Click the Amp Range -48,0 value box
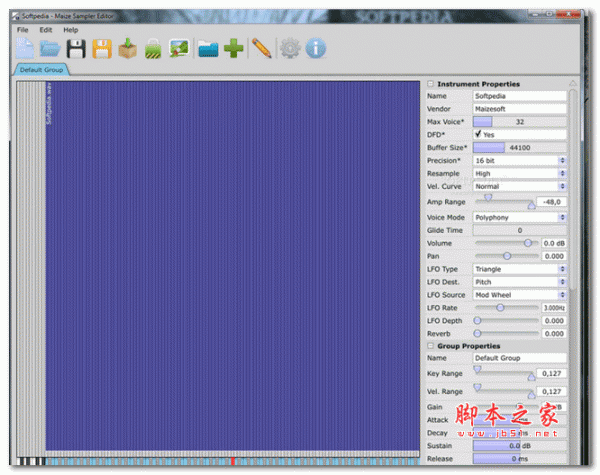Screen dimensions: 600x475 (551, 202)
